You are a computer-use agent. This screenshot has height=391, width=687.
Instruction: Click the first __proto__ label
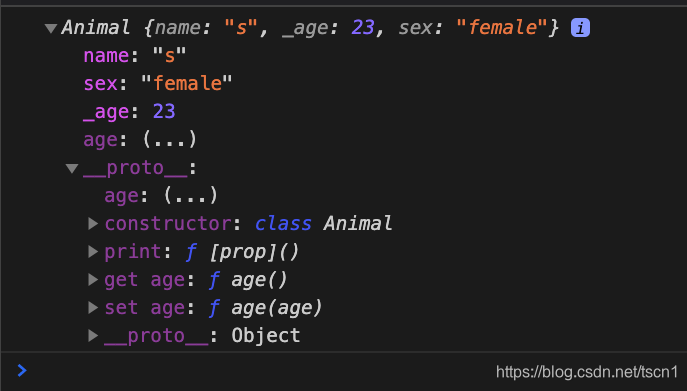pos(135,168)
